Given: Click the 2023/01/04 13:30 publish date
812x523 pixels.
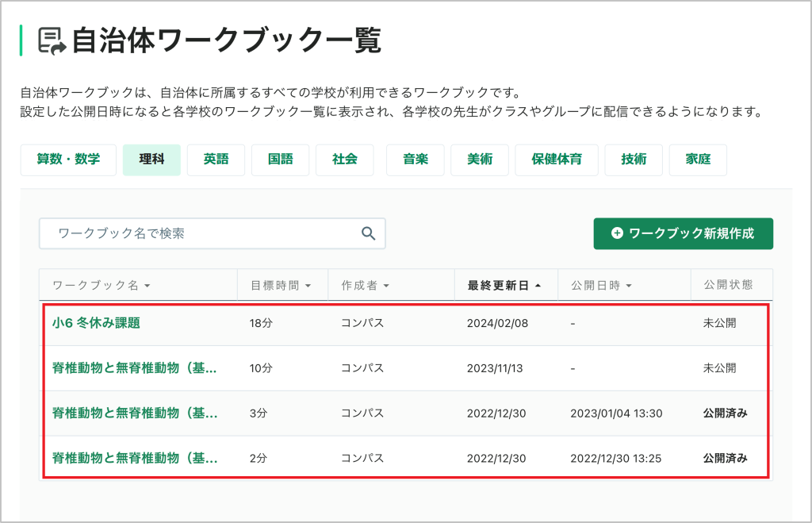Looking at the screenshot, I should (x=616, y=413).
